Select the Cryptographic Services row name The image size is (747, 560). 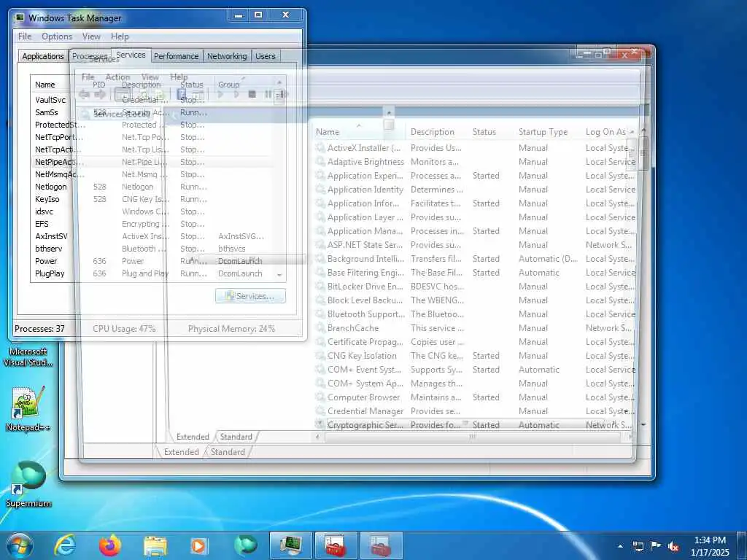tap(365, 425)
